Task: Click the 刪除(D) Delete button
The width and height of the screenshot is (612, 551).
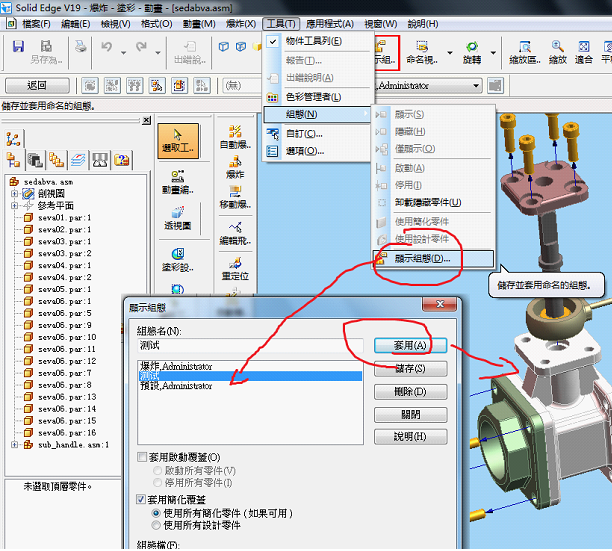Action: pos(410,391)
